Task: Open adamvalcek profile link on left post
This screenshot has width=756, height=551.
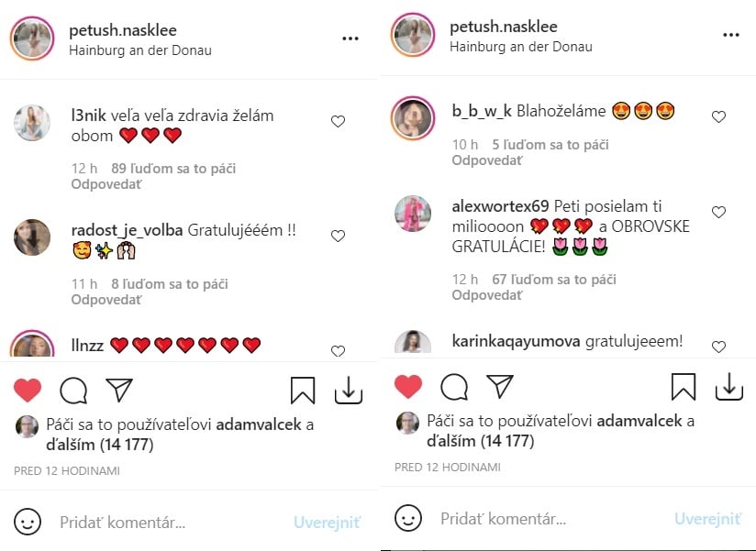Action: click(x=259, y=424)
